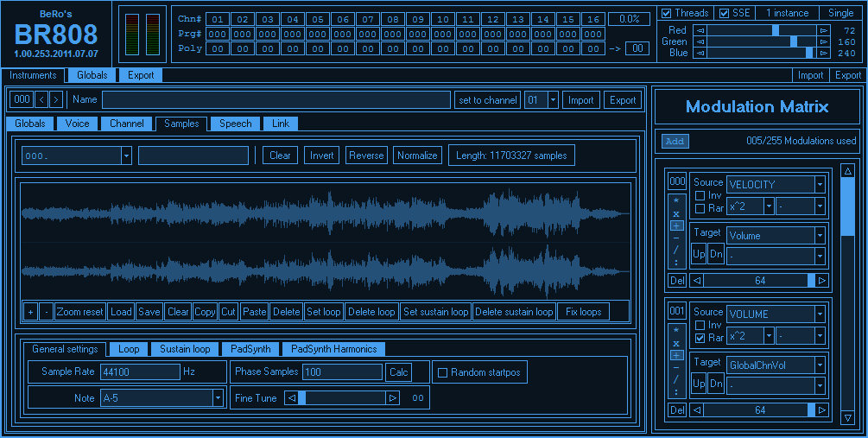Increase the Green value with its right arrow
The width and height of the screenshot is (868, 438).
point(824,41)
